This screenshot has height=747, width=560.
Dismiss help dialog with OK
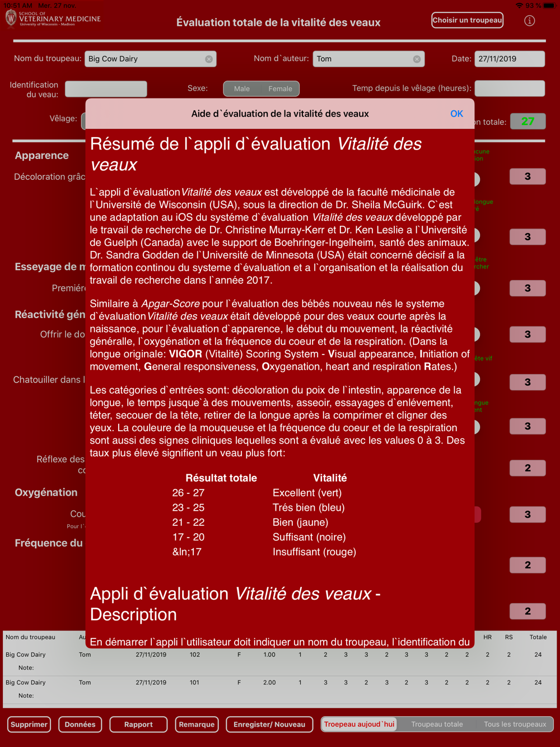tap(457, 114)
